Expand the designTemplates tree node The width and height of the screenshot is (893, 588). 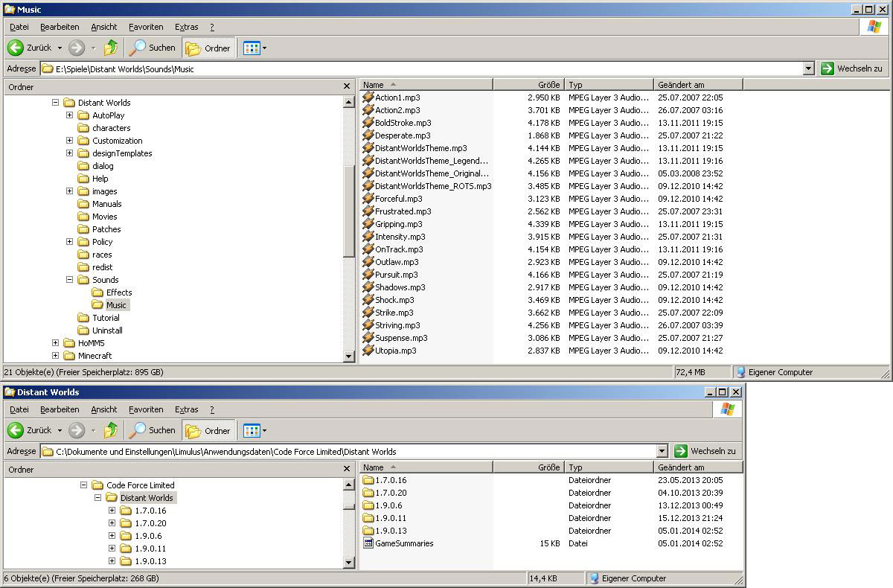[69, 153]
